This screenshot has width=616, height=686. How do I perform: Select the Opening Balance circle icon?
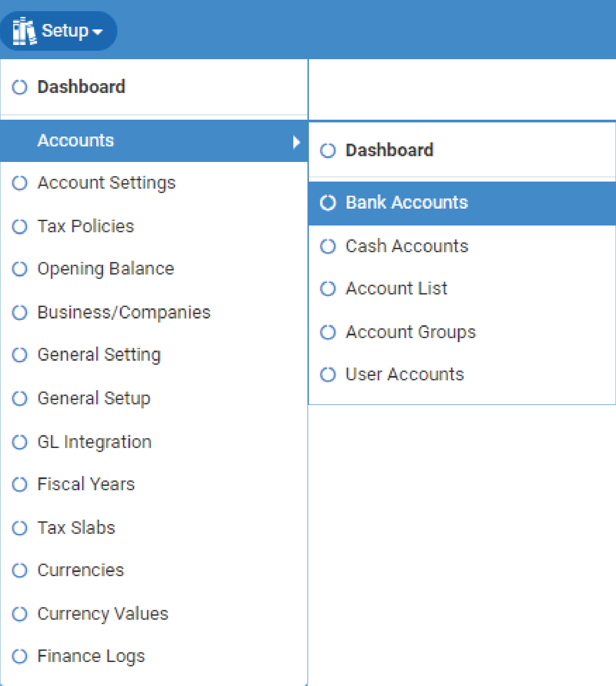coord(20,269)
